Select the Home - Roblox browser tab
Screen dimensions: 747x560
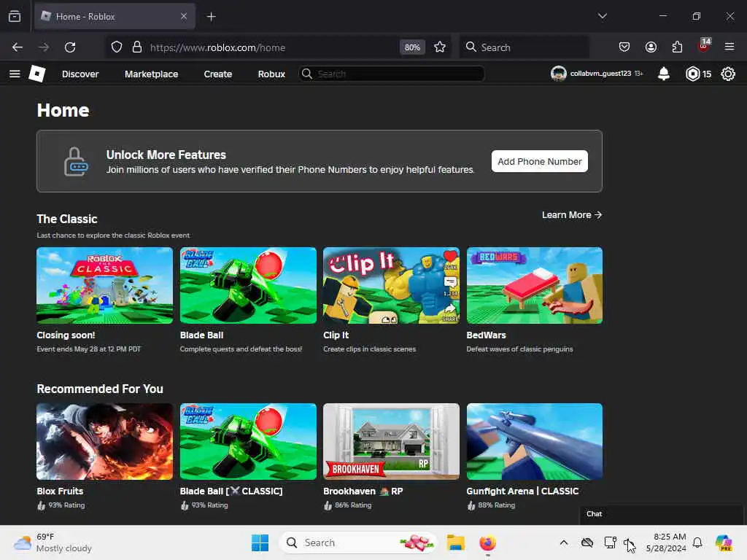click(115, 16)
